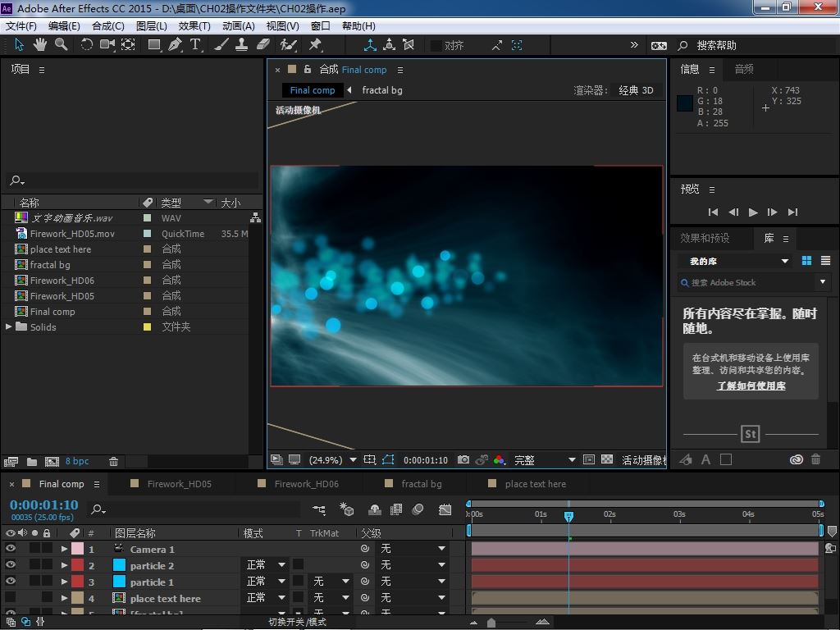840x630 pixels.
Task: Select the Zoom magnifier tool
Action: [61, 45]
